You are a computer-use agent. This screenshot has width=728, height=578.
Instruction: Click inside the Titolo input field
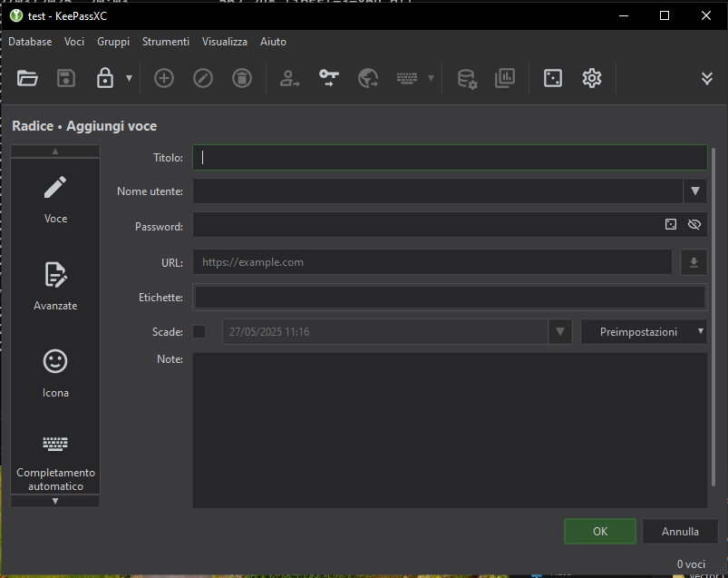(x=449, y=157)
